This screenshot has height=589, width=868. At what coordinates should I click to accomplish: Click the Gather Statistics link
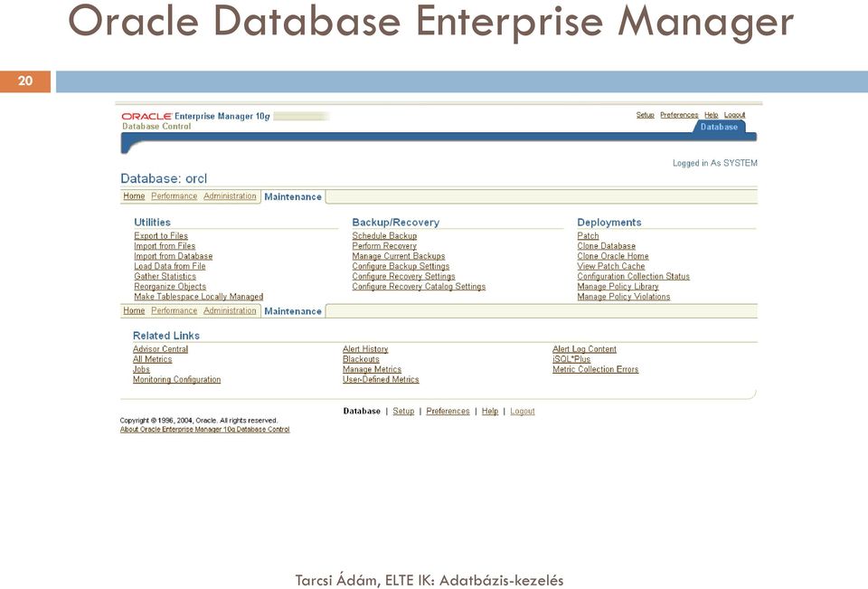(x=165, y=276)
